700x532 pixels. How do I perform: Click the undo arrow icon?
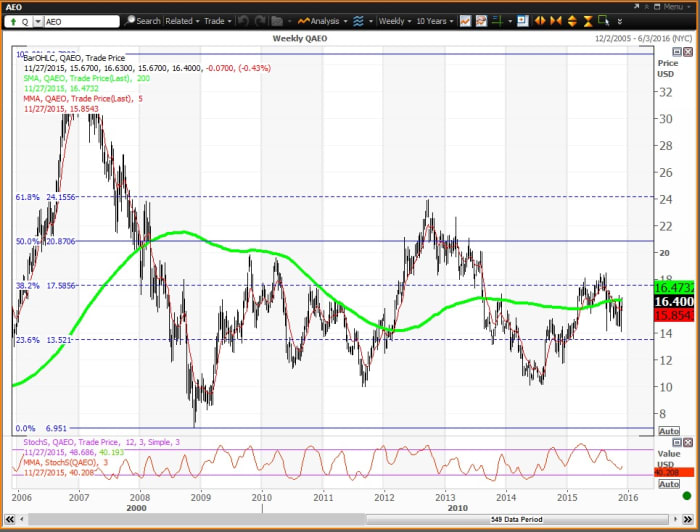[x=243, y=20]
